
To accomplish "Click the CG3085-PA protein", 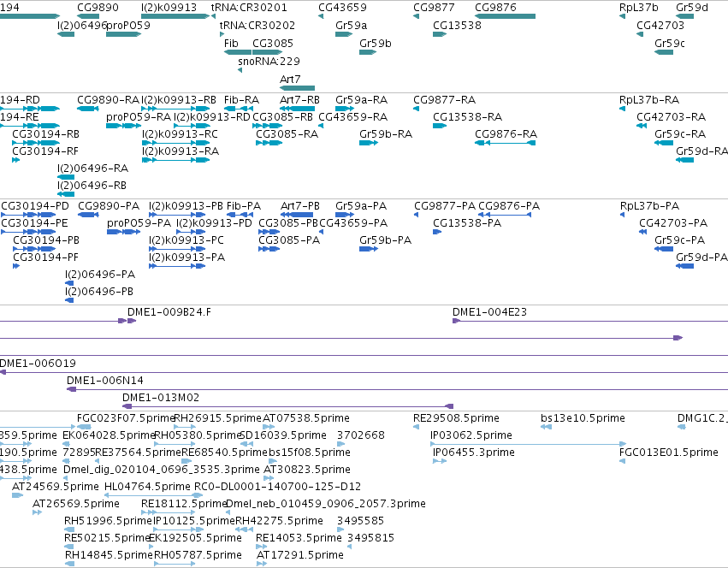I will click(x=269, y=249).
